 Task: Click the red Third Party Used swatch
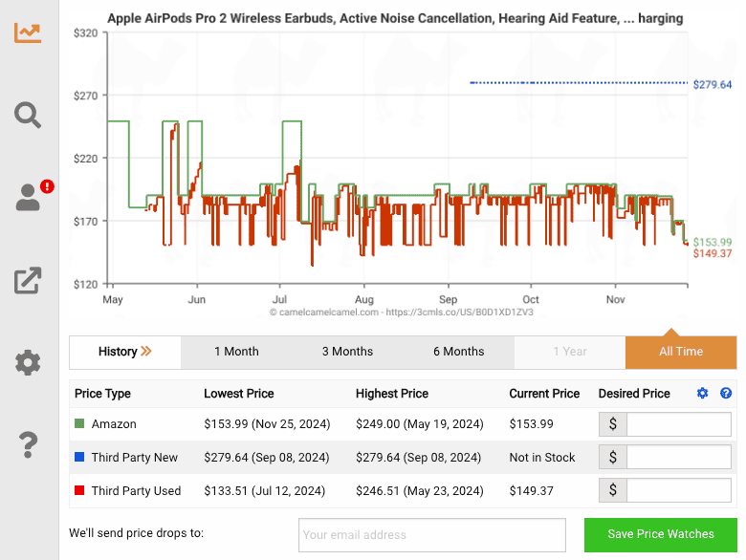click(79, 491)
